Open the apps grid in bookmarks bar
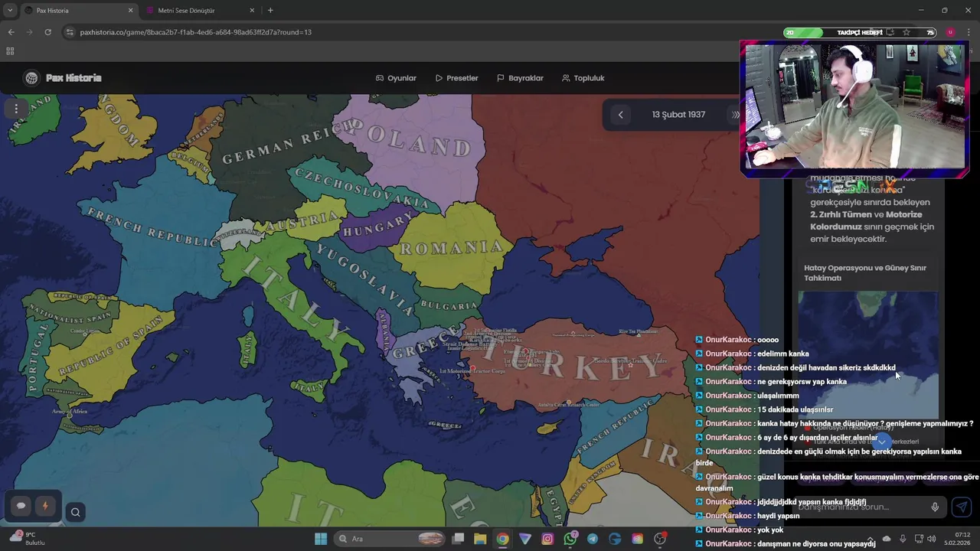The height and width of the screenshot is (551, 980). pyautogui.click(x=10, y=51)
